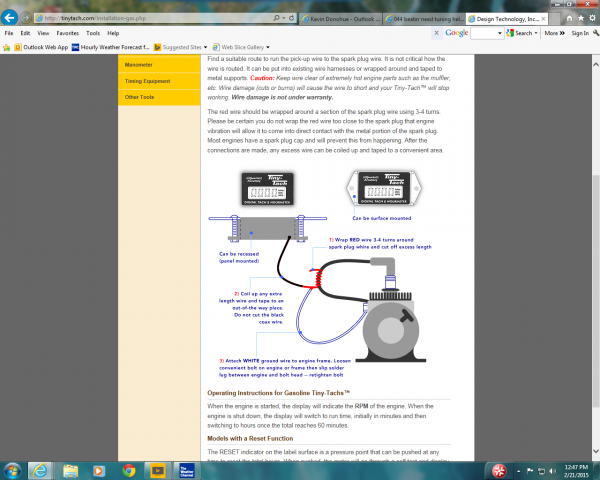Click the Timing Equipment sidebar link

coord(144,82)
